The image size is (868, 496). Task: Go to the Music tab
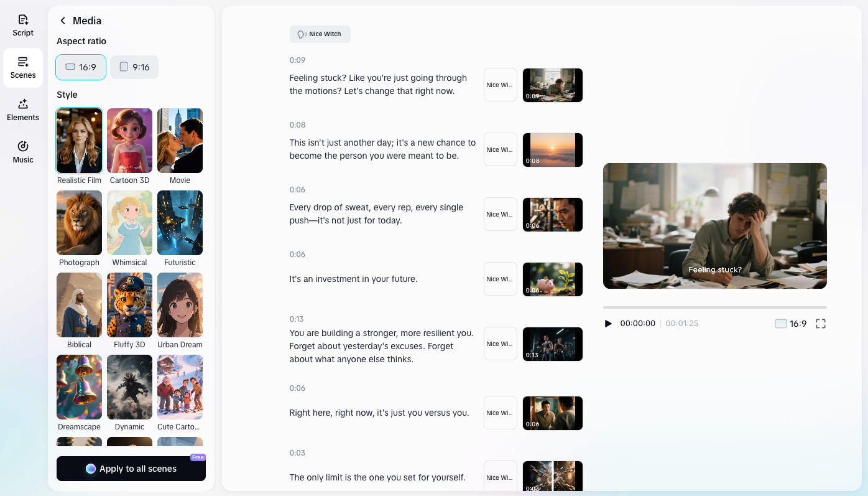coord(23,152)
